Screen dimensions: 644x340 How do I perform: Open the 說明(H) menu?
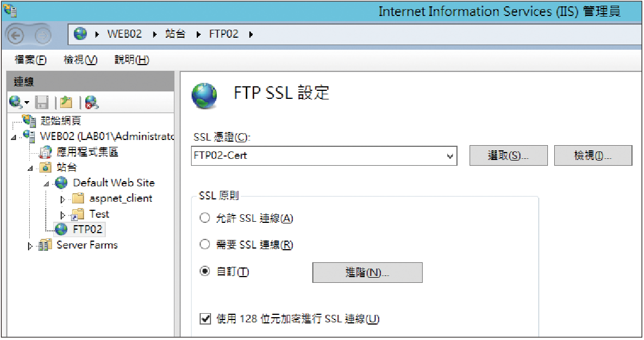(x=132, y=60)
